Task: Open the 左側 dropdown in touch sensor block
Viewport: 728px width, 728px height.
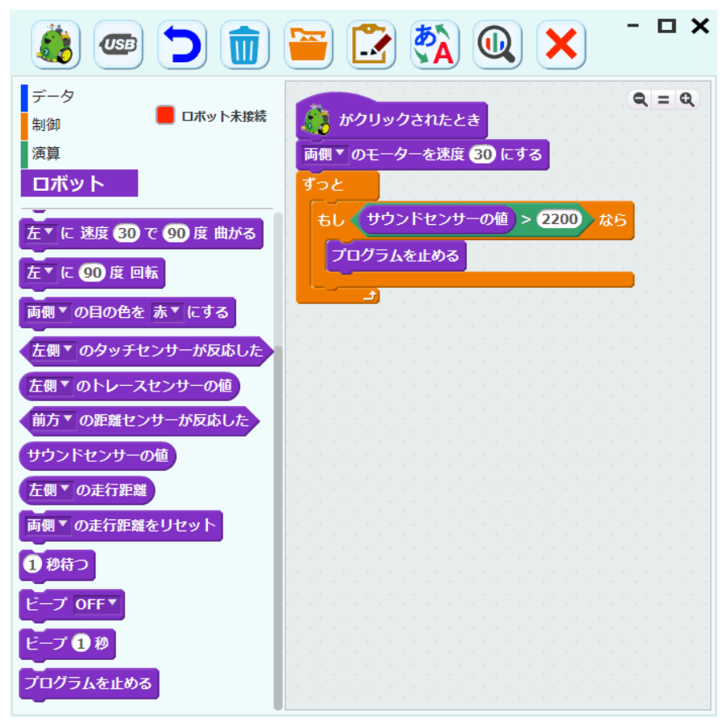Action: pos(52,350)
